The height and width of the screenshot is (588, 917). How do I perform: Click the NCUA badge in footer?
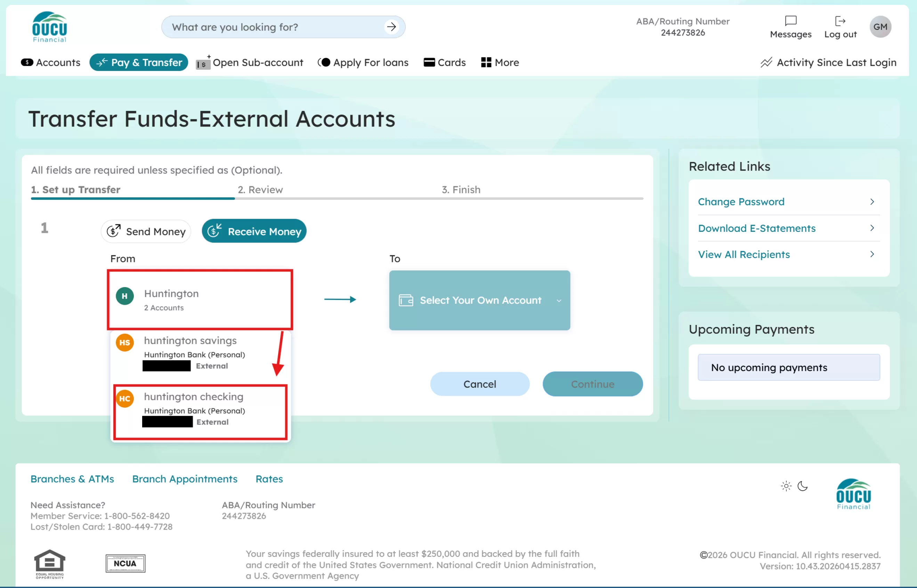125,563
